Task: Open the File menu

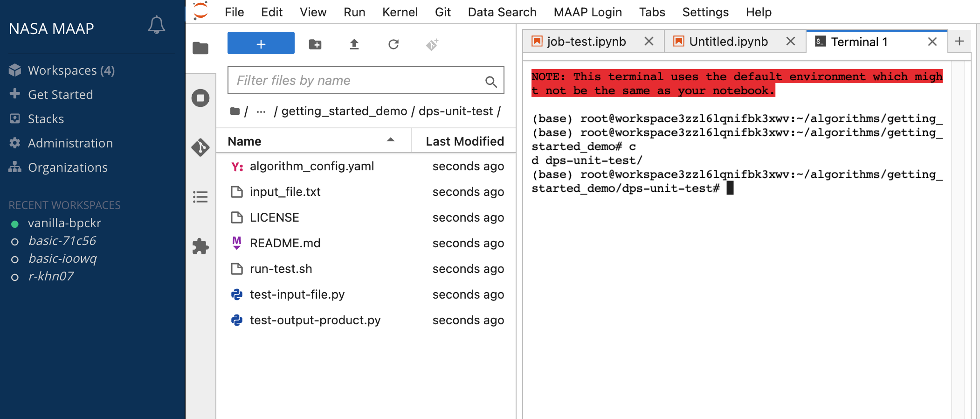Action: point(234,12)
